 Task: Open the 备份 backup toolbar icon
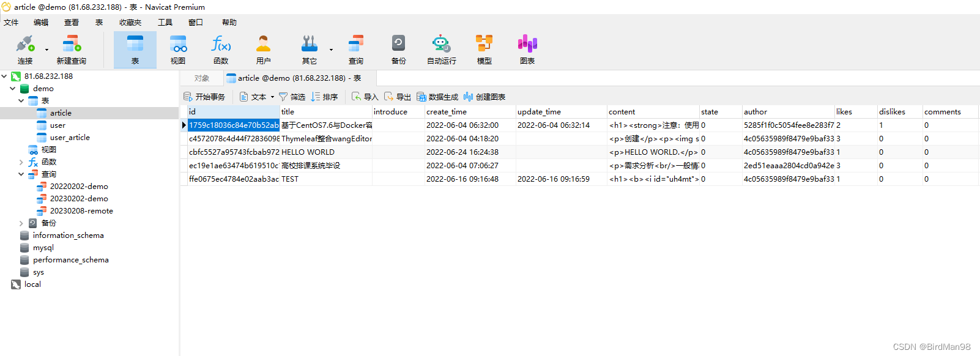[x=399, y=50]
